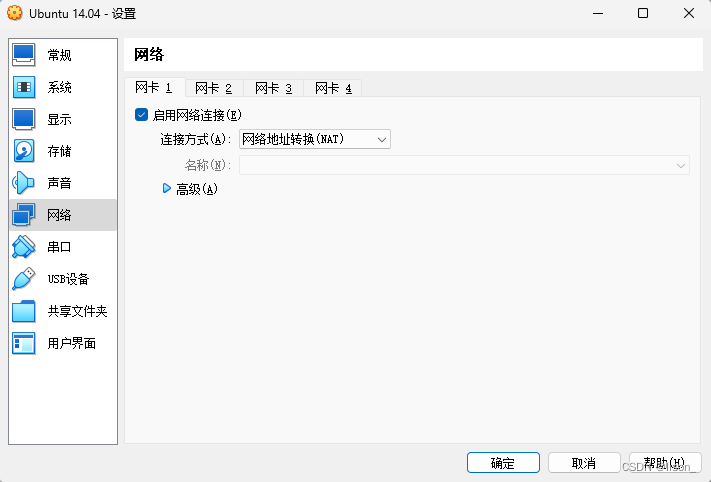Select the 用户界面 label in sidebar
Screen dimensions: 711x482
coord(72,343)
